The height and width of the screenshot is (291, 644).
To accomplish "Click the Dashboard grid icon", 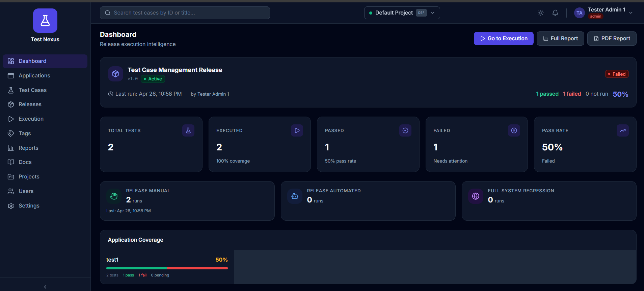I will 11,61.
